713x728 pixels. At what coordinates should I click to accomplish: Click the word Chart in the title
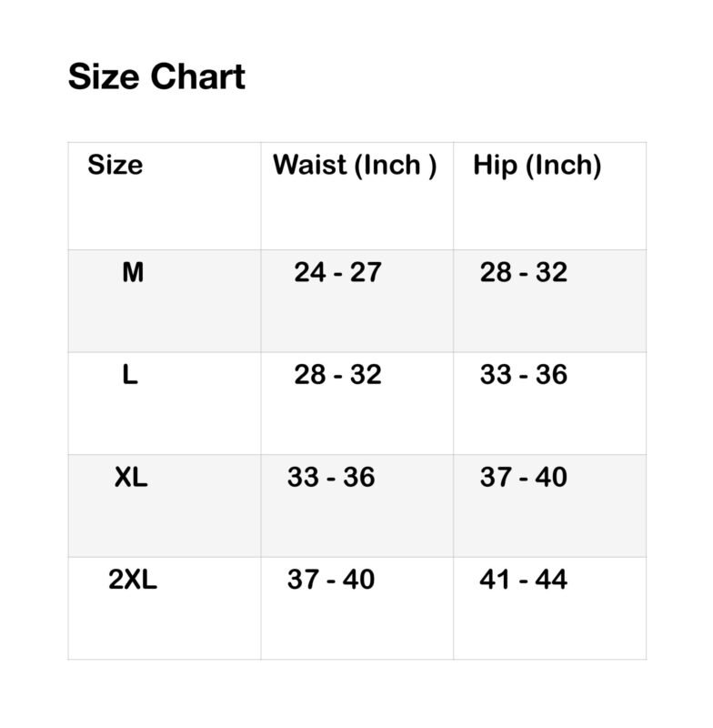point(198,77)
